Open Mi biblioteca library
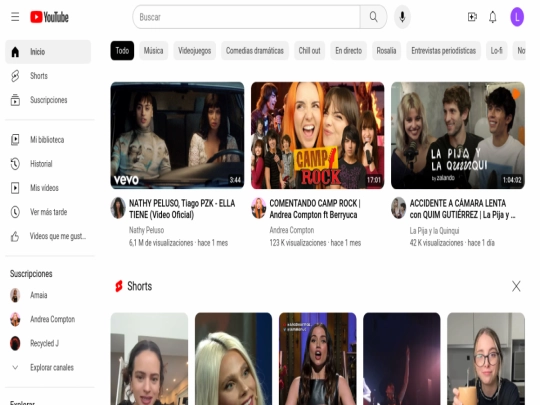The width and height of the screenshot is (540, 405). click(48, 139)
